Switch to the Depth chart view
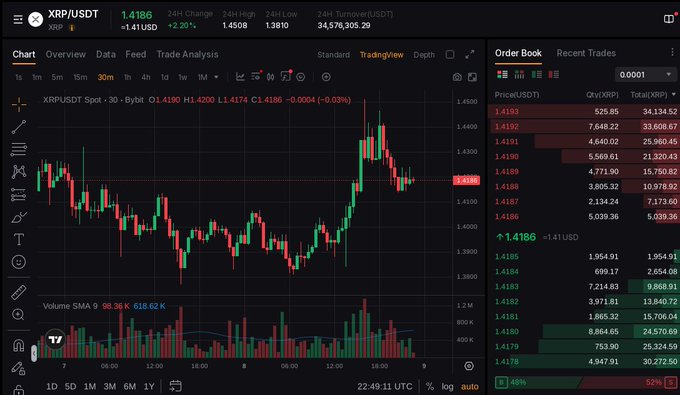Image resolution: width=680 pixels, height=395 pixels. tap(424, 55)
